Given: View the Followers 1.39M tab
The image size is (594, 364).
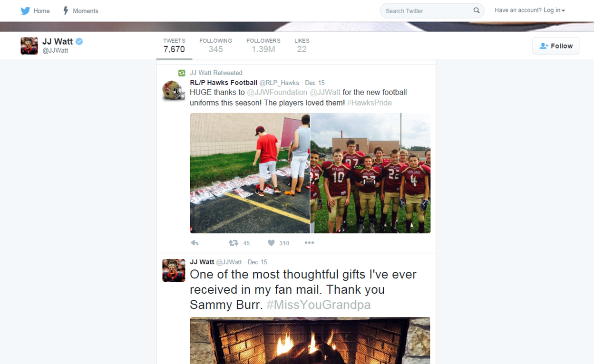Looking at the screenshot, I should pyautogui.click(x=263, y=46).
